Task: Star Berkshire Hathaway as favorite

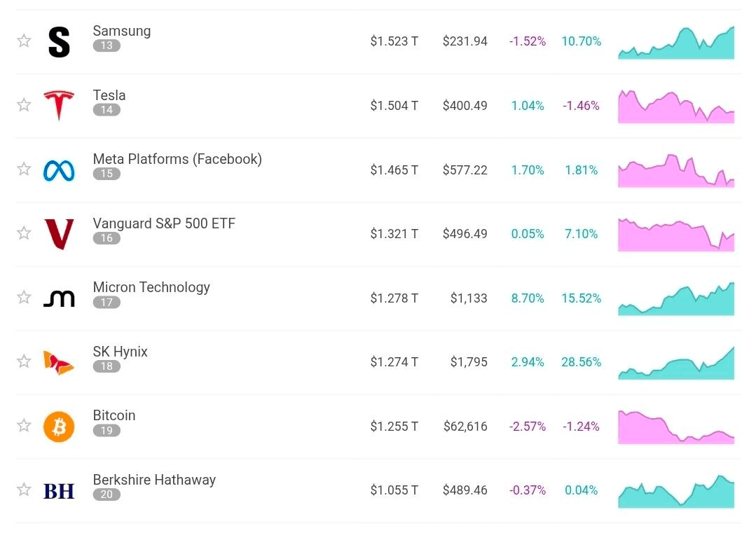Action: click(x=24, y=490)
